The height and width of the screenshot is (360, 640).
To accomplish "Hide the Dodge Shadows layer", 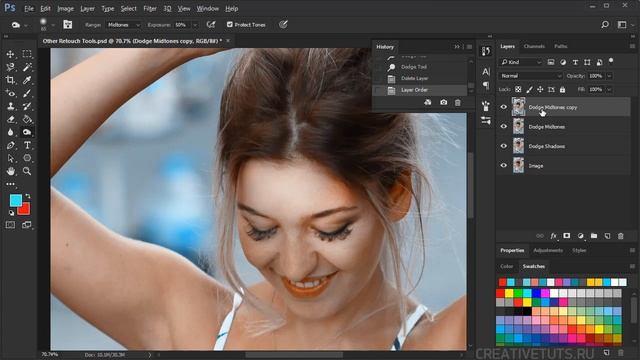I will click(x=504, y=146).
